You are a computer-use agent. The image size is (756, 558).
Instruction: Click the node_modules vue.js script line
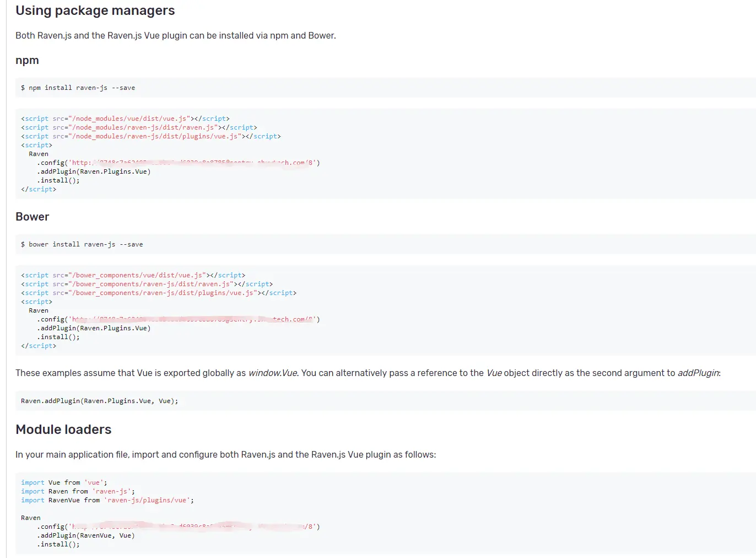125,119
